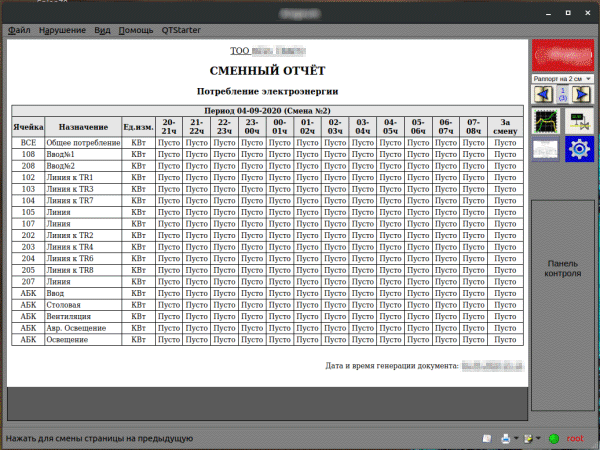600x450 pixels.
Task: Select the Авр. Освещение cell
Action: 83,328
